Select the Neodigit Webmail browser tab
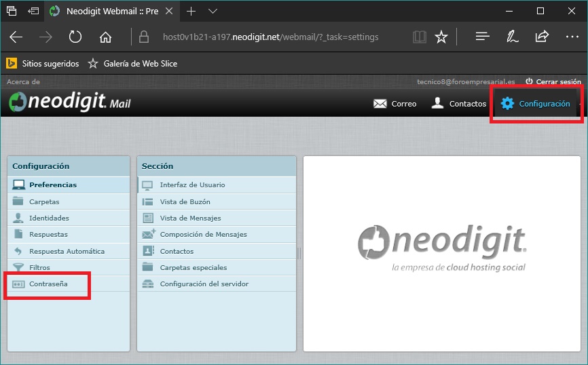 [x=111, y=12]
